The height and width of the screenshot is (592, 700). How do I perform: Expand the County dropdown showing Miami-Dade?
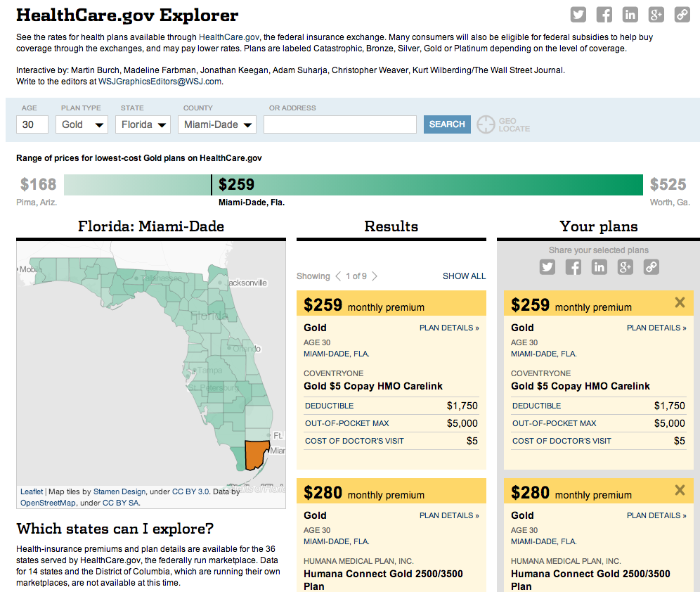click(x=217, y=124)
